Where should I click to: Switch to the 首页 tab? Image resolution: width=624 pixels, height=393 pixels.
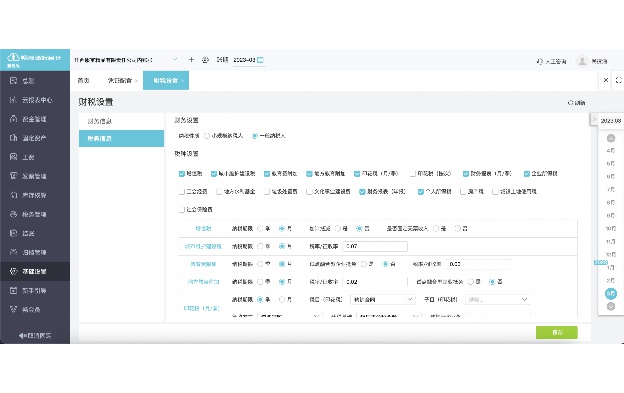coord(84,81)
